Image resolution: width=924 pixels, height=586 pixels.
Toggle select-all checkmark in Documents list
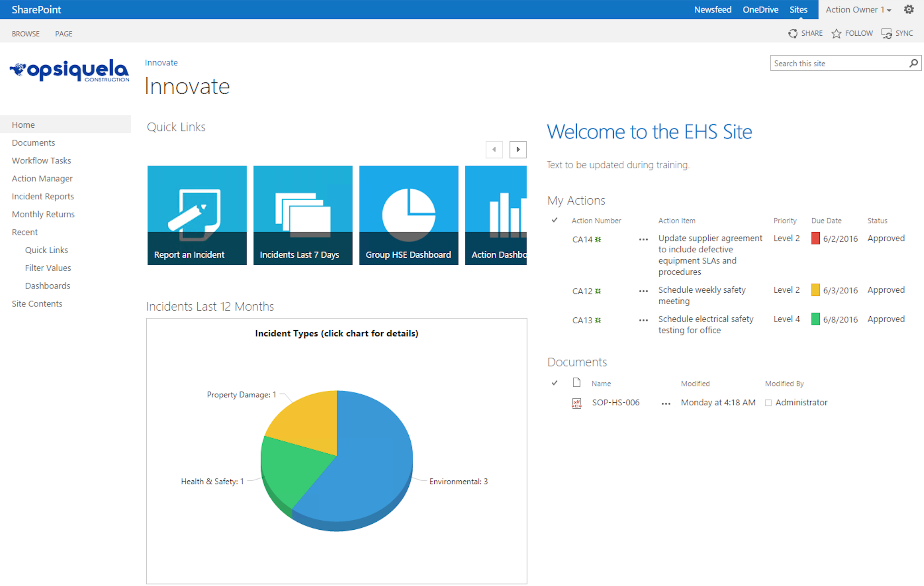[554, 383]
